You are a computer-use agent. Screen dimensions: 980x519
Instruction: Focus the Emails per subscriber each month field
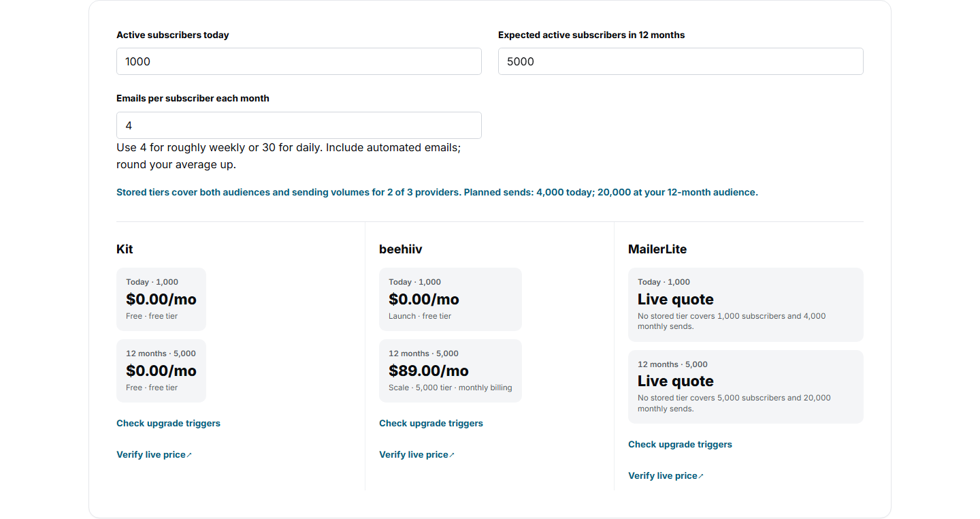click(x=299, y=125)
